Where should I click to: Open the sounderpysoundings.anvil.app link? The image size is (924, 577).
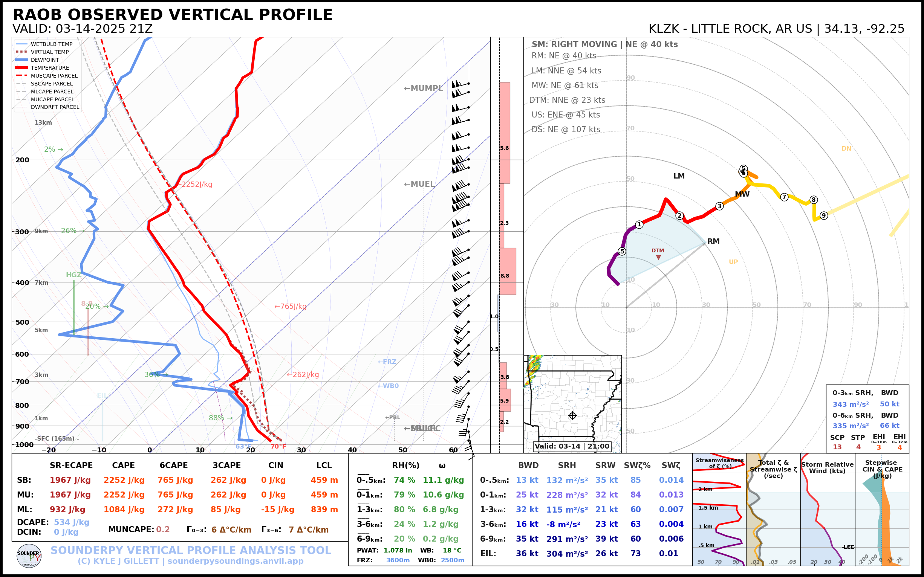pyautogui.click(x=235, y=561)
